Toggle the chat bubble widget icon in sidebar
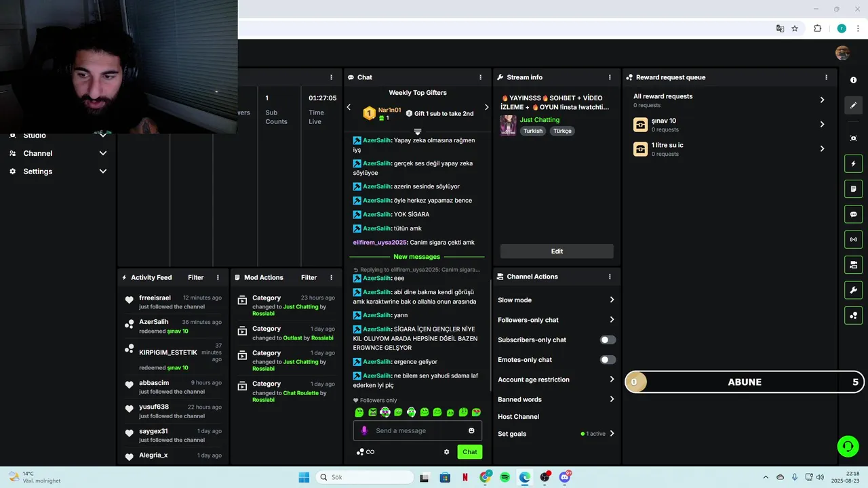Viewport: 868px width, 488px height. click(x=853, y=214)
